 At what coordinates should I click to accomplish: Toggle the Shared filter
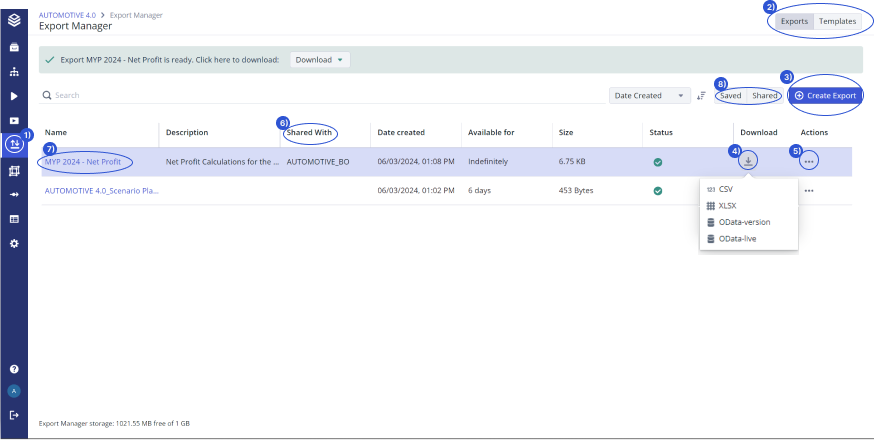click(765, 96)
